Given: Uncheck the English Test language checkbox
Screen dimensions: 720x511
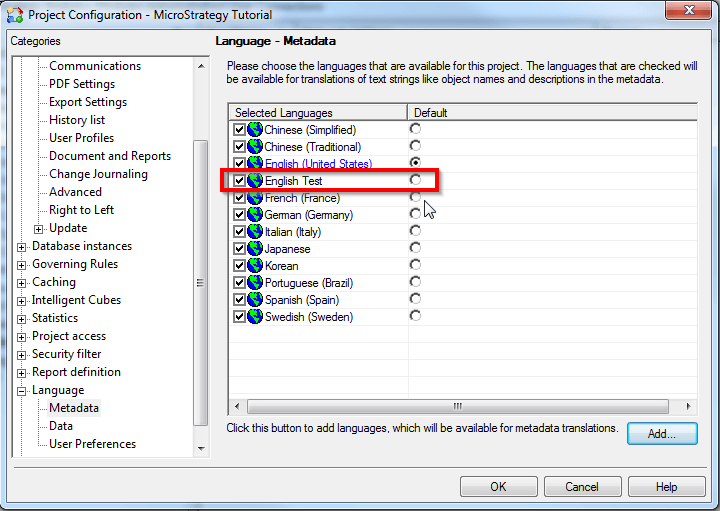Looking at the screenshot, I should (239, 180).
